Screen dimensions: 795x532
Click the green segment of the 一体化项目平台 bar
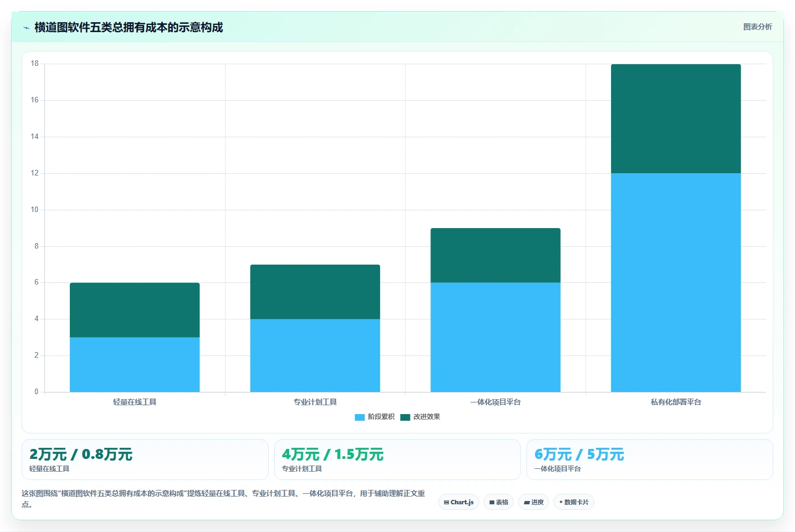pos(495,255)
